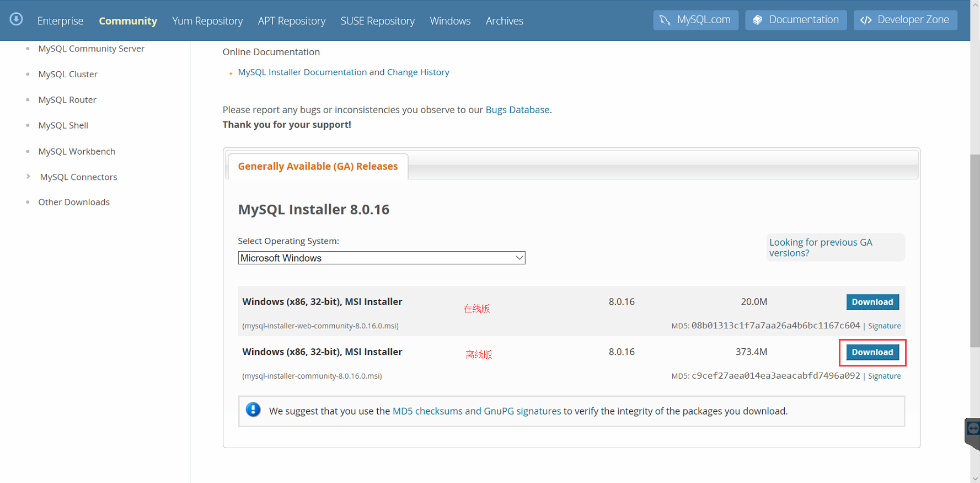Click the dolphin icon on MySQL.com button
The height and width of the screenshot is (483, 980).
[x=665, y=20]
